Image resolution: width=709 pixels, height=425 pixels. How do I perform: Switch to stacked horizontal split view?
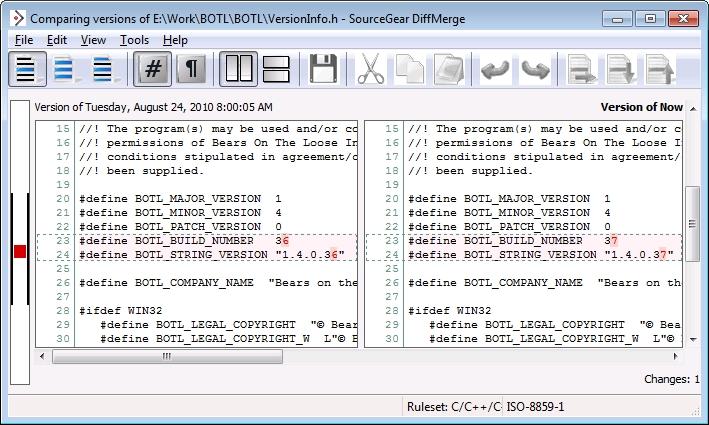tap(276, 69)
